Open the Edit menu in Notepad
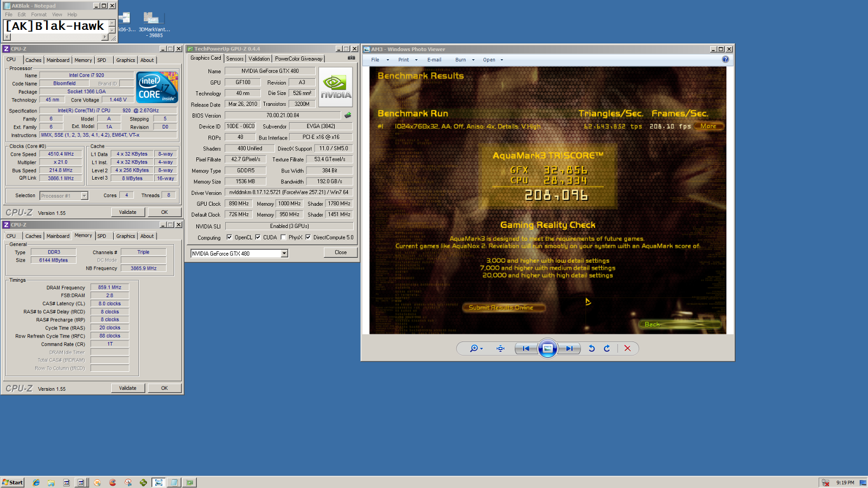 pyautogui.click(x=22, y=15)
